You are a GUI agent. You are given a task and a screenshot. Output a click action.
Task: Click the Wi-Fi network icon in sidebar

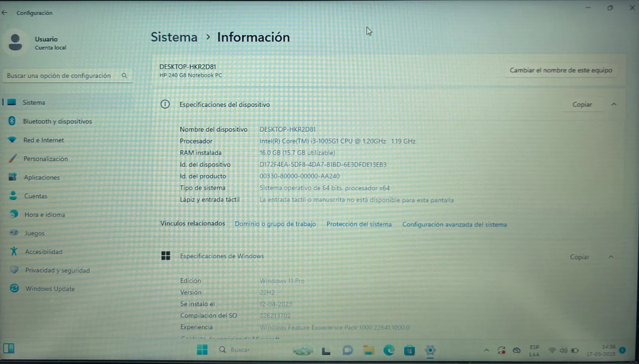point(12,140)
